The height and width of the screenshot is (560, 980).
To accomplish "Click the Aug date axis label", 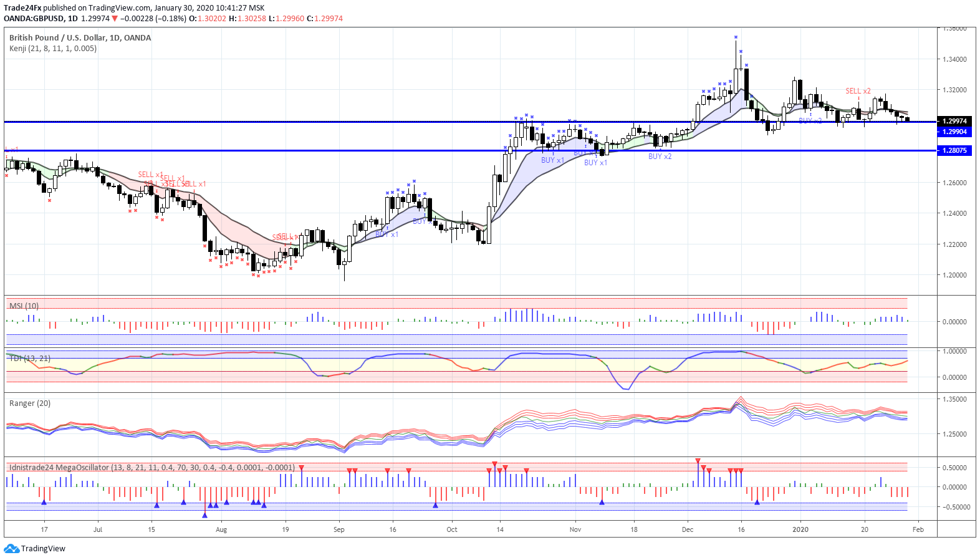I will pos(221,529).
